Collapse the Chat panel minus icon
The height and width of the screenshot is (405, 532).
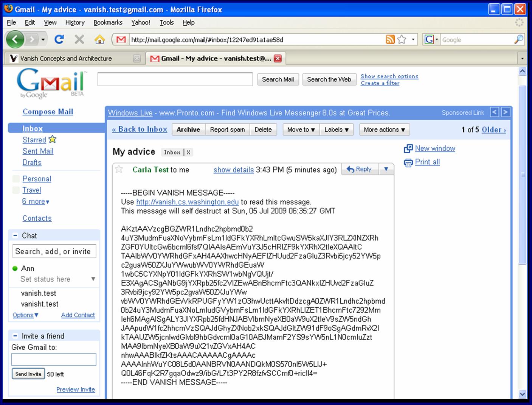pyautogui.click(x=15, y=235)
